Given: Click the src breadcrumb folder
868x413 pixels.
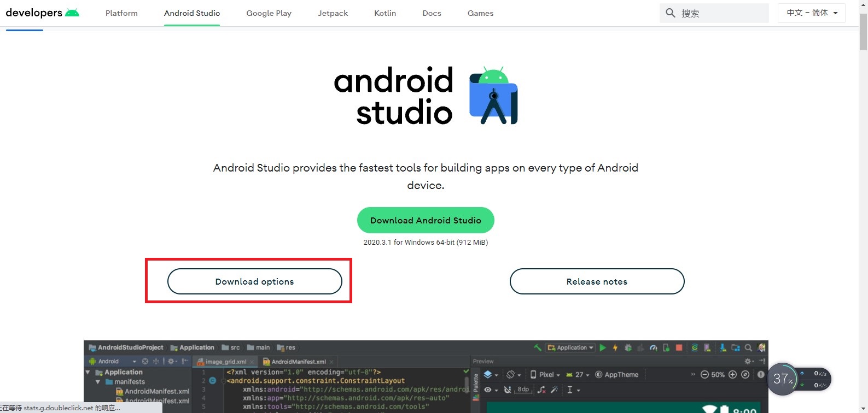Looking at the screenshot, I should click(231, 347).
